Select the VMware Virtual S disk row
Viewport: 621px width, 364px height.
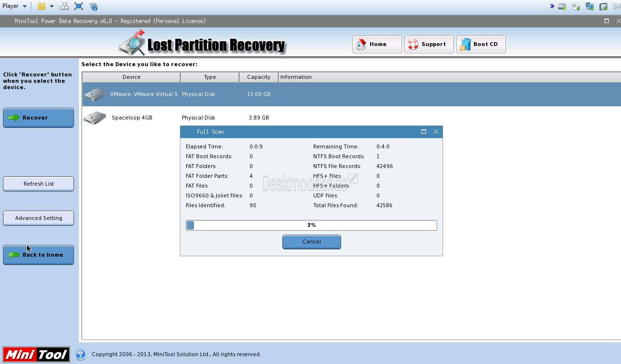pyautogui.click(x=351, y=94)
